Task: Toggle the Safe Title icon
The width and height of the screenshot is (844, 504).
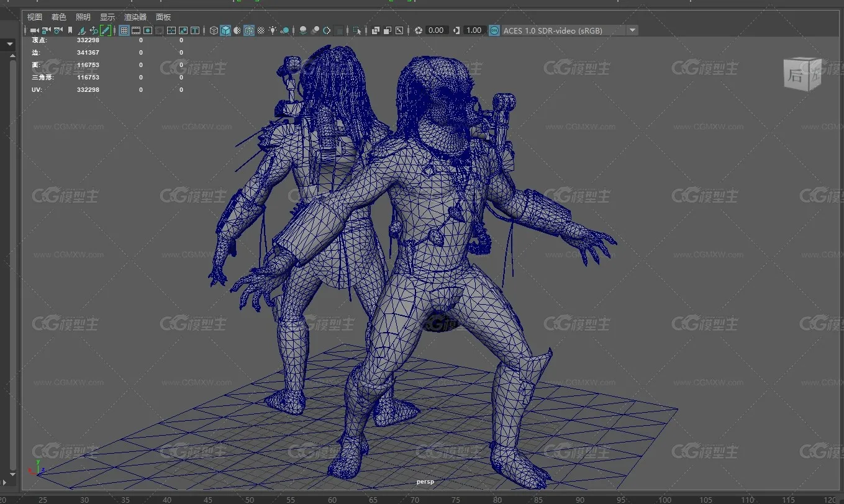Action: (195, 30)
